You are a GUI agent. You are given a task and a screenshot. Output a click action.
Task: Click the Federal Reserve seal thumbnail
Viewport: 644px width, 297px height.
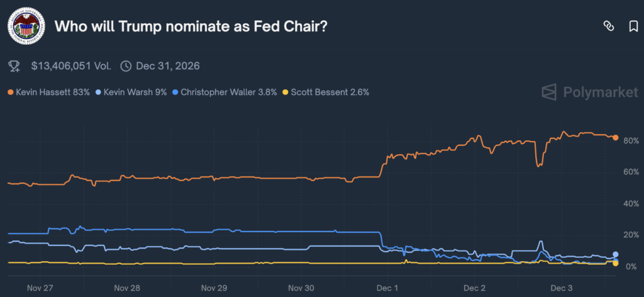point(25,27)
